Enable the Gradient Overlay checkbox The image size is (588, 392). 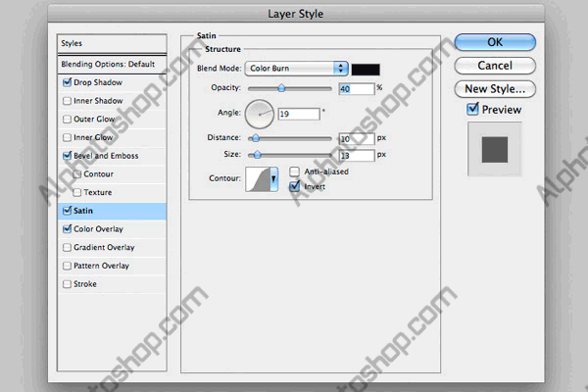pos(67,247)
